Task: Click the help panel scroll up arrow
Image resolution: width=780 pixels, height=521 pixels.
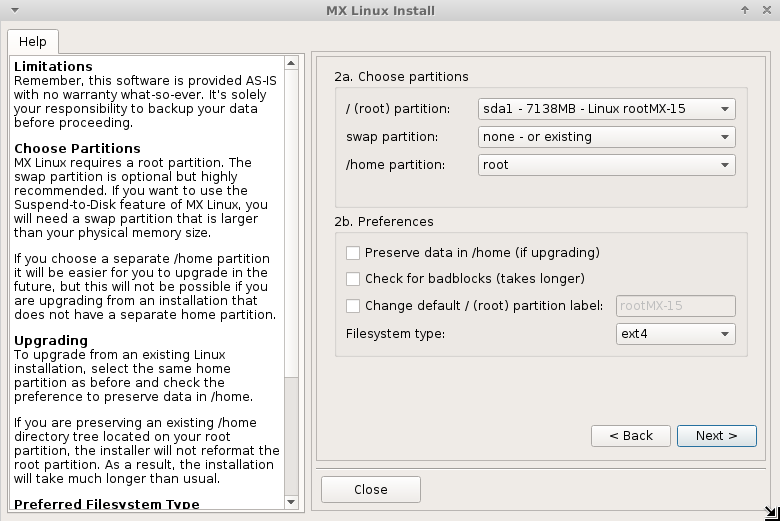Action: (291, 63)
